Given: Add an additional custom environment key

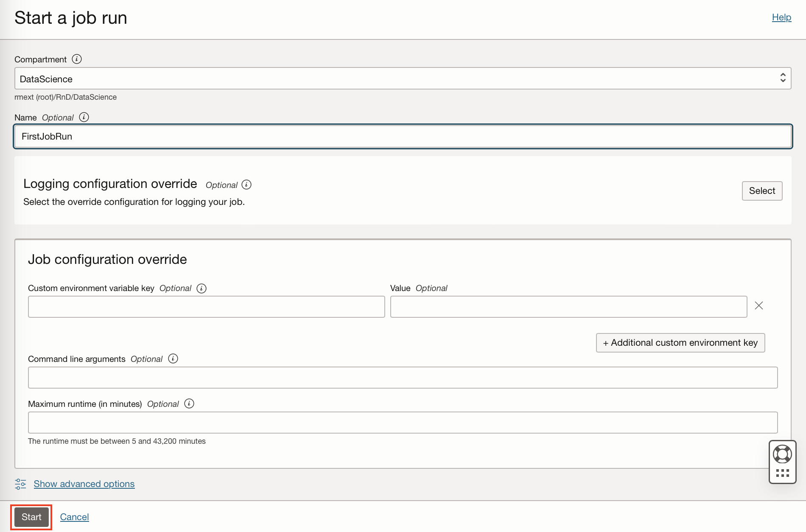Looking at the screenshot, I should (680, 342).
